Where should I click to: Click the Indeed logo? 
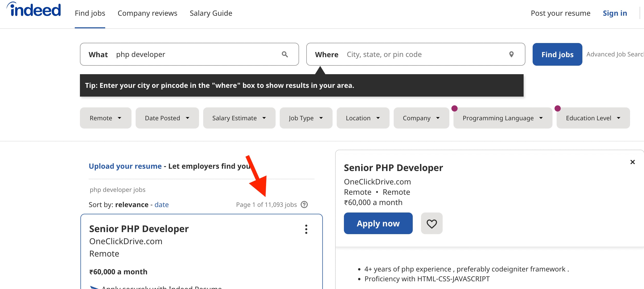point(34,10)
